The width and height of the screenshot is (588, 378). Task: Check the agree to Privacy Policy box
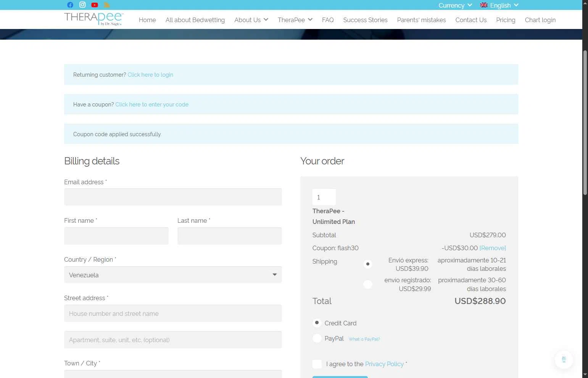click(317, 364)
